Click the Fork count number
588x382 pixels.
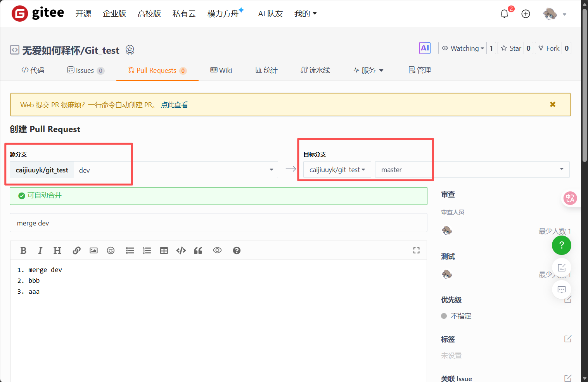click(x=567, y=48)
